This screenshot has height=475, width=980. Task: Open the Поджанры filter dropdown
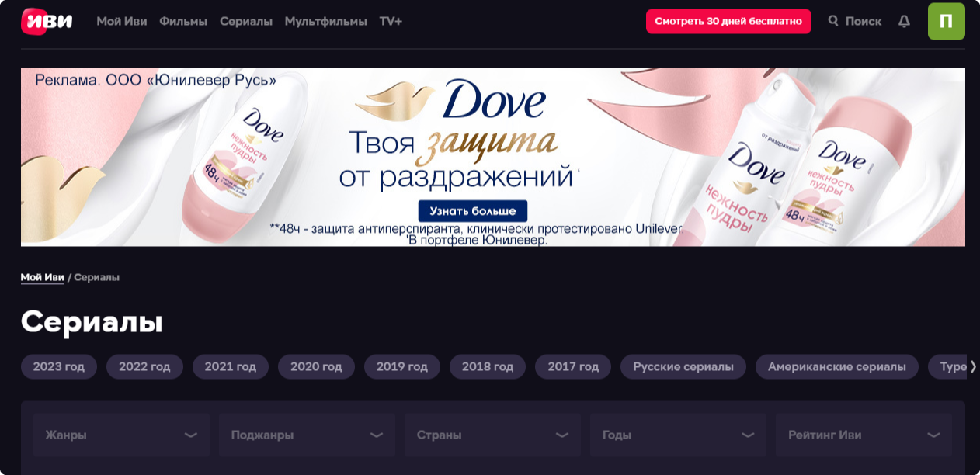point(307,435)
